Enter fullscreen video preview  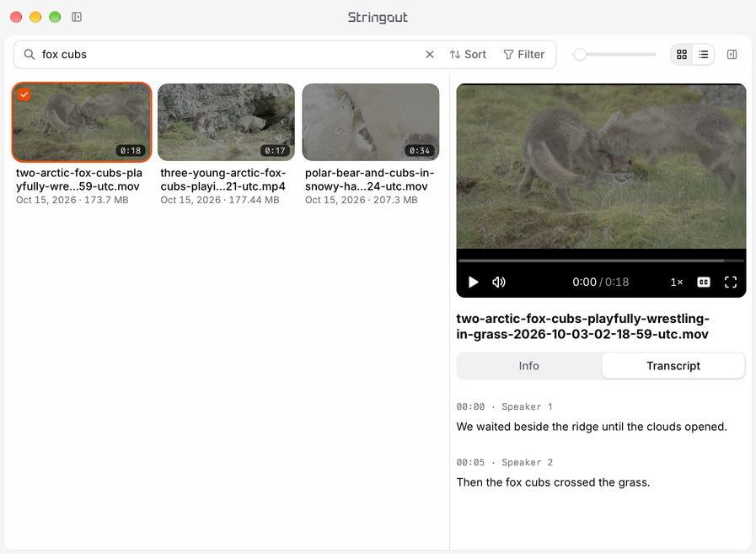(731, 282)
